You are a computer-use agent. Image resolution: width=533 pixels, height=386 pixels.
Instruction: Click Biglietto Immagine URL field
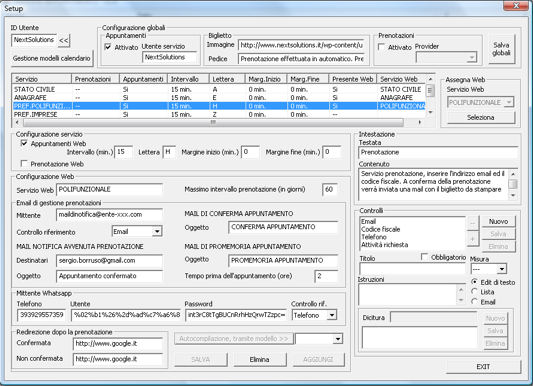[x=301, y=45]
